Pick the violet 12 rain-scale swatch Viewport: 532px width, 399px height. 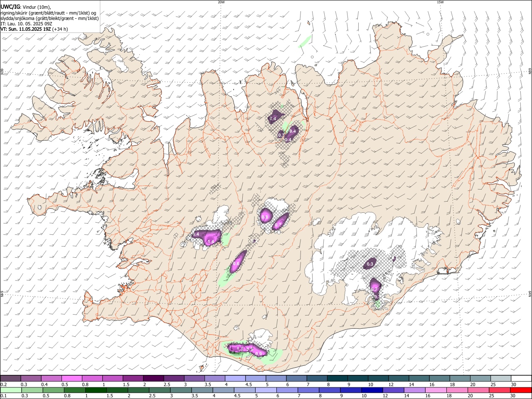point(393,390)
